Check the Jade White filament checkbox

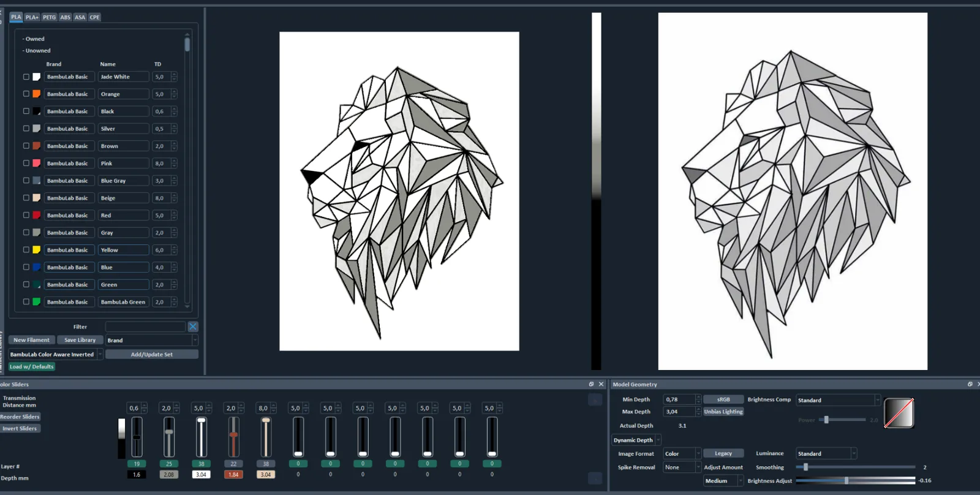pyautogui.click(x=26, y=77)
